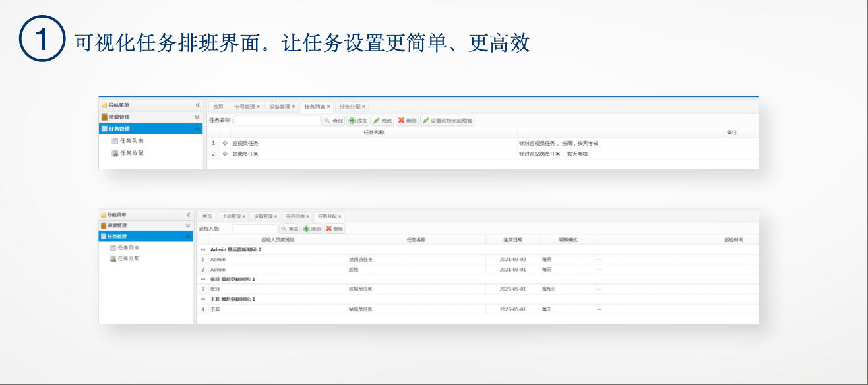Click the 查询 magnifier icon in 任务分配
The width and height of the screenshot is (868, 385).
(x=283, y=228)
